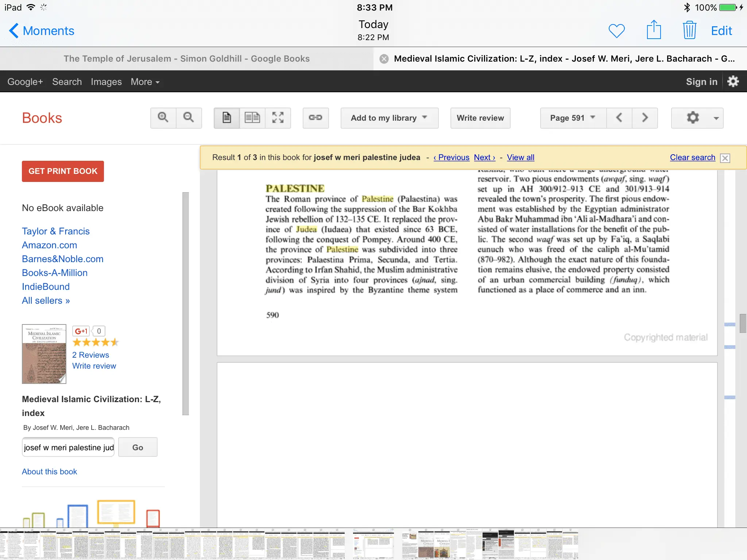Image resolution: width=747 pixels, height=560 pixels.
Task: Open Images in Google bar
Action: click(x=106, y=82)
